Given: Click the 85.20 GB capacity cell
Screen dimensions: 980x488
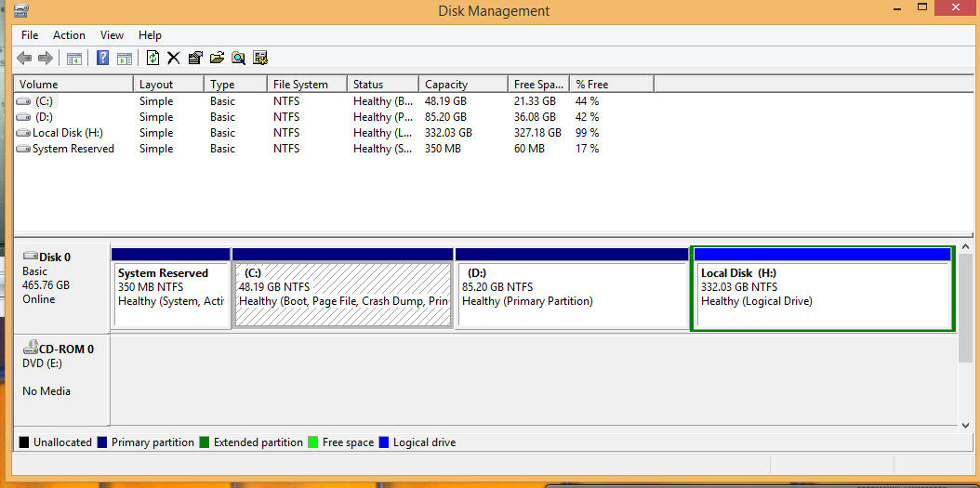Looking at the screenshot, I should (445, 117).
